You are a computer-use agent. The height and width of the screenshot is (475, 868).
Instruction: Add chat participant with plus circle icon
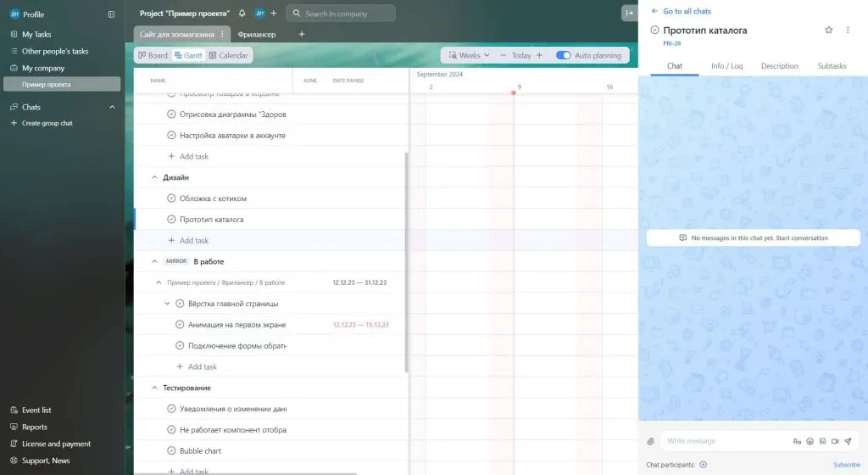tap(703, 465)
